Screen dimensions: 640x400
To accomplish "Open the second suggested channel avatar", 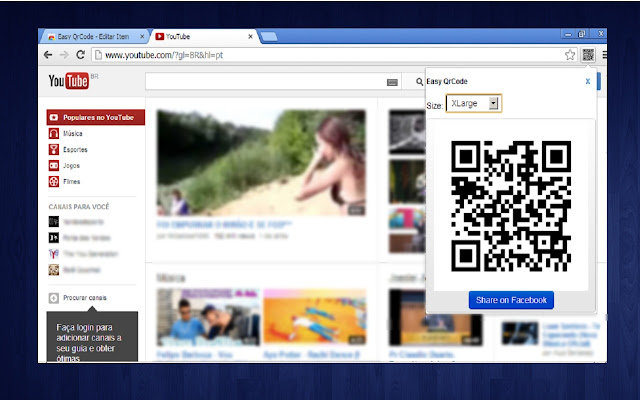I will (53, 238).
